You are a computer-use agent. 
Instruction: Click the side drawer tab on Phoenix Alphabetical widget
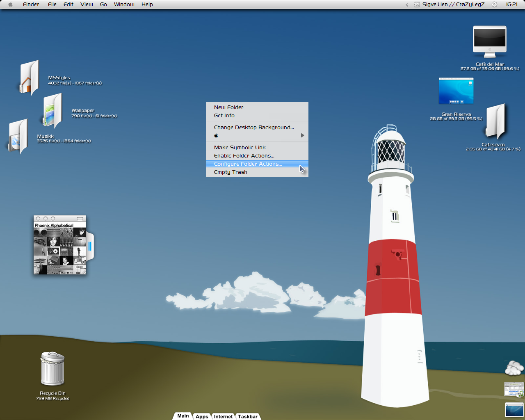(x=90, y=246)
